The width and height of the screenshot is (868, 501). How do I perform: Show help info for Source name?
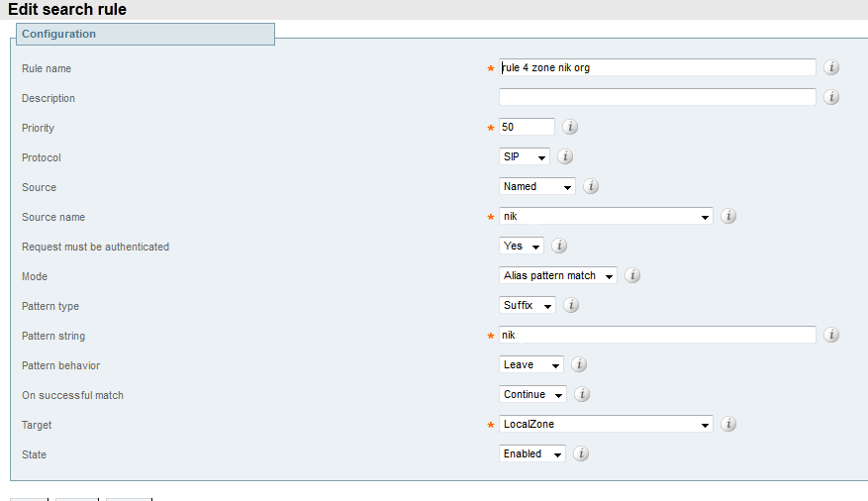click(x=728, y=216)
